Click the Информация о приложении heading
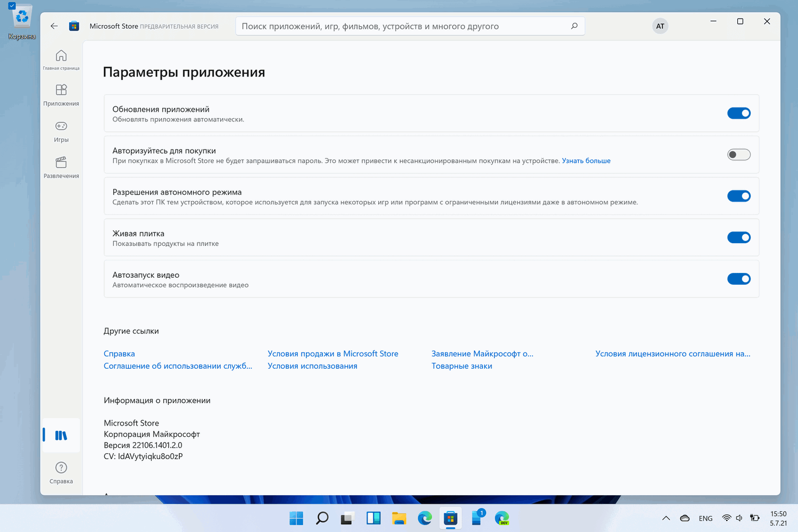This screenshot has height=532, width=798. tap(157, 401)
